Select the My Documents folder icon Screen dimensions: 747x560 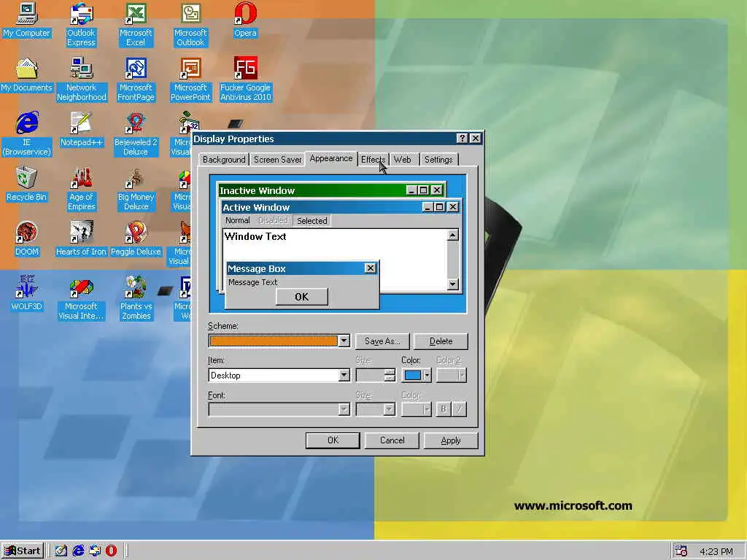27,75
